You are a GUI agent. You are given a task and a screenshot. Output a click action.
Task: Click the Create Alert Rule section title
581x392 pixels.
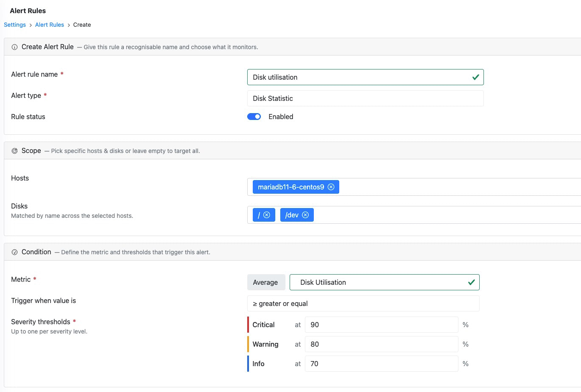pyautogui.click(x=47, y=47)
